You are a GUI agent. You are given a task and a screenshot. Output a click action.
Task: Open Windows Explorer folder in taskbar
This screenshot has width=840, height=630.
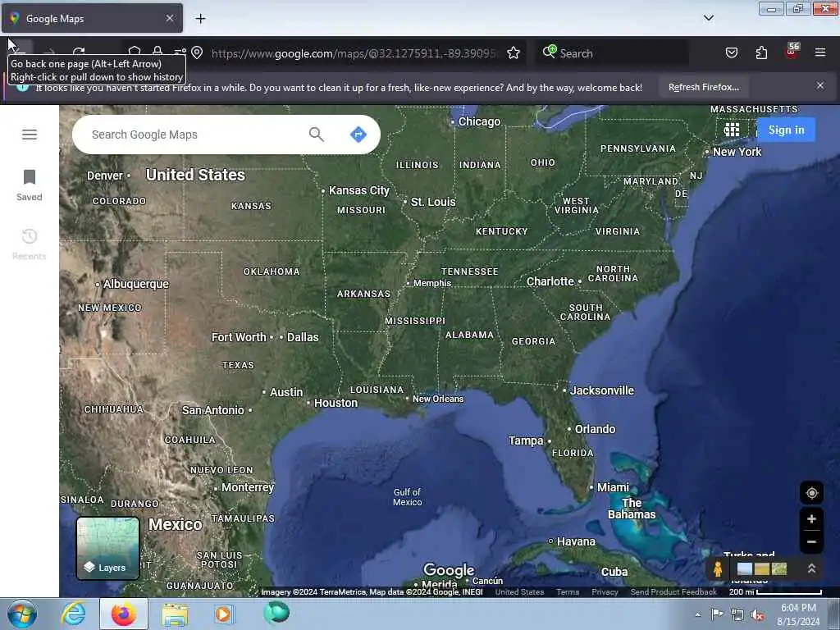(175, 614)
